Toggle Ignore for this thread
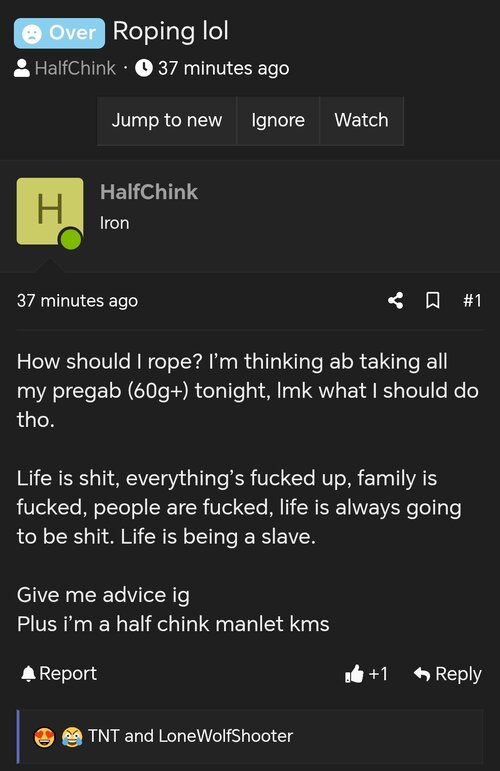Image resolution: width=500 pixels, height=771 pixels. click(278, 120)
